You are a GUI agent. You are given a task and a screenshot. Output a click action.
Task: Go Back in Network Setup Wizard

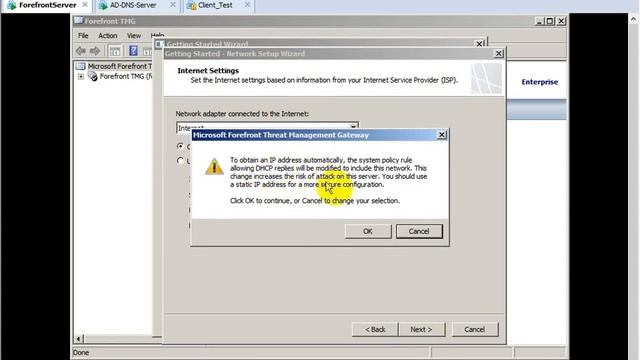(x=375, y=329)
